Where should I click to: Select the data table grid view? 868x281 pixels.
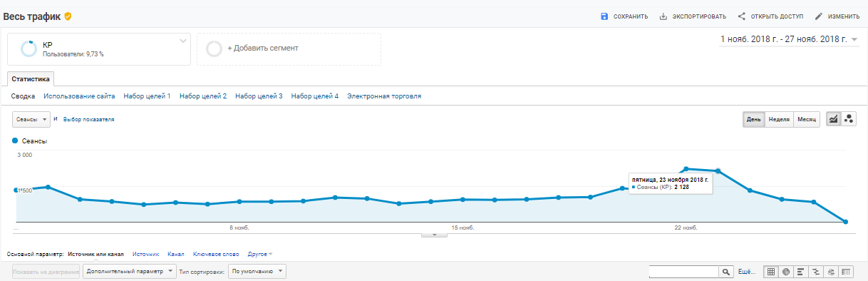tap(771, 272)
